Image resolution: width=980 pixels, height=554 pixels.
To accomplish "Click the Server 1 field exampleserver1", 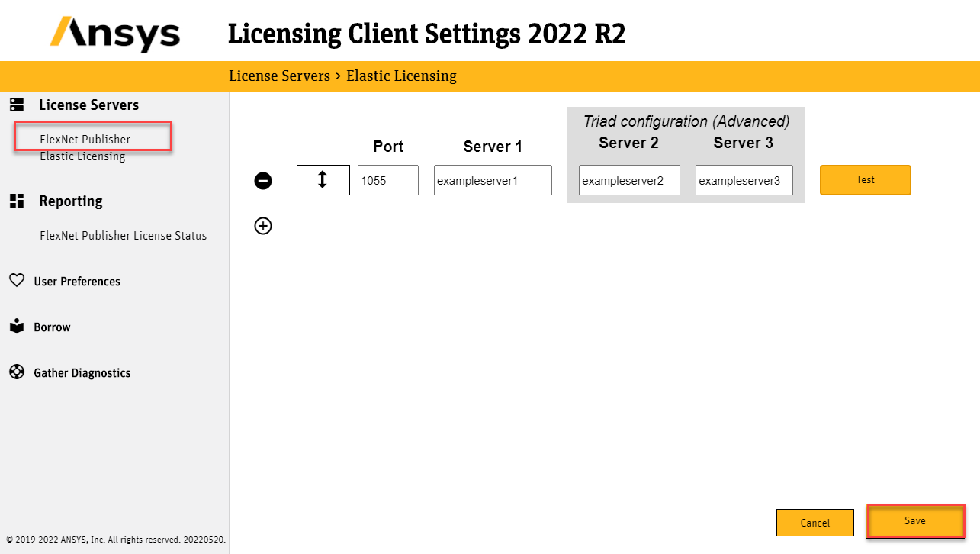I will (x=493, y=181).
